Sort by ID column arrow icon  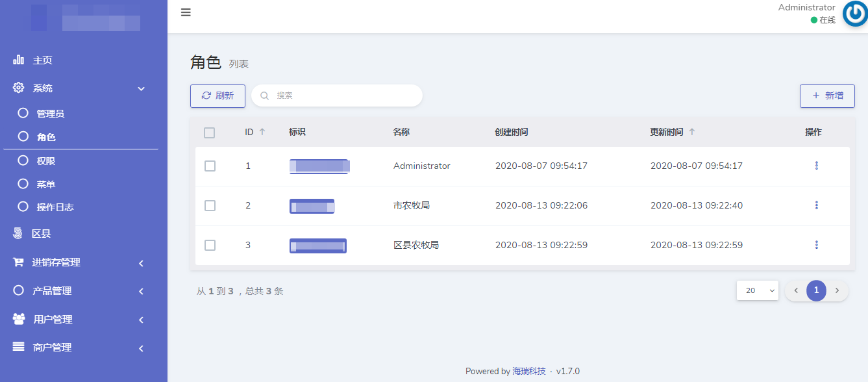click(x=262, y=132)
